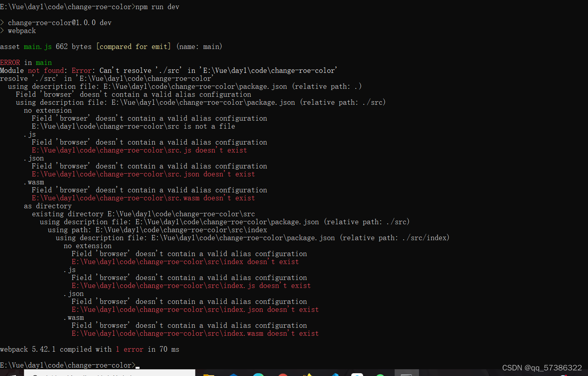Image resolution: width=588 pixels, height=376 pixels.
Task: Click the red "src.json doesn't exist" line
Action: click(x=144, y=174)
